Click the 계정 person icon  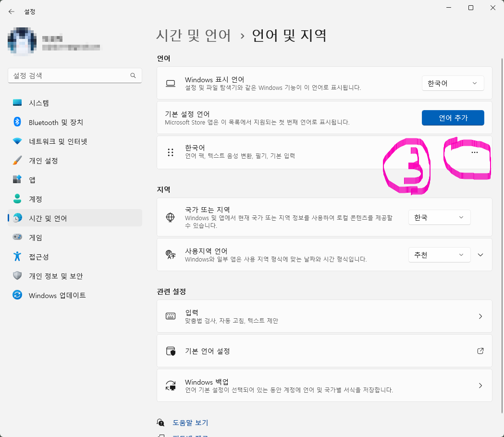pos(17,199)
